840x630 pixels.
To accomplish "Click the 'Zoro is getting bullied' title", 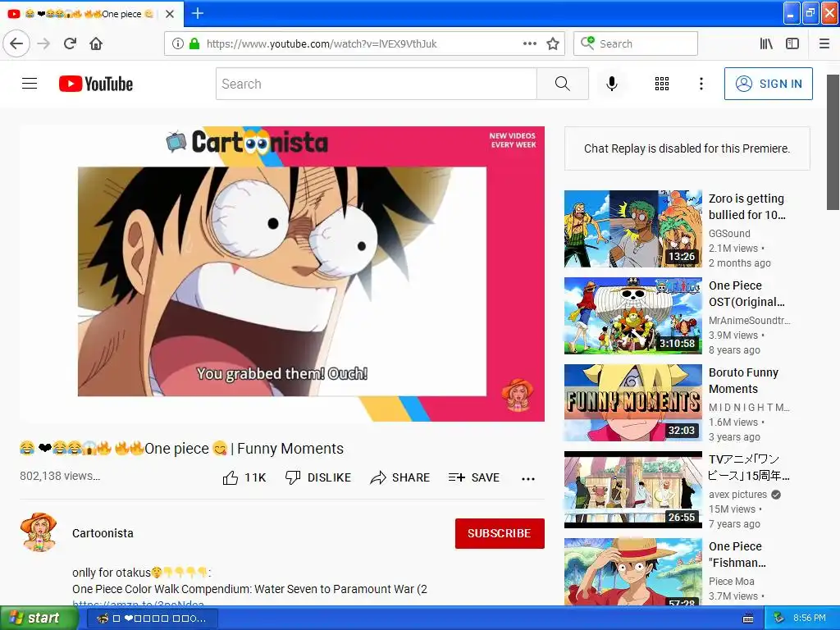I will click(x=746, y=207).
